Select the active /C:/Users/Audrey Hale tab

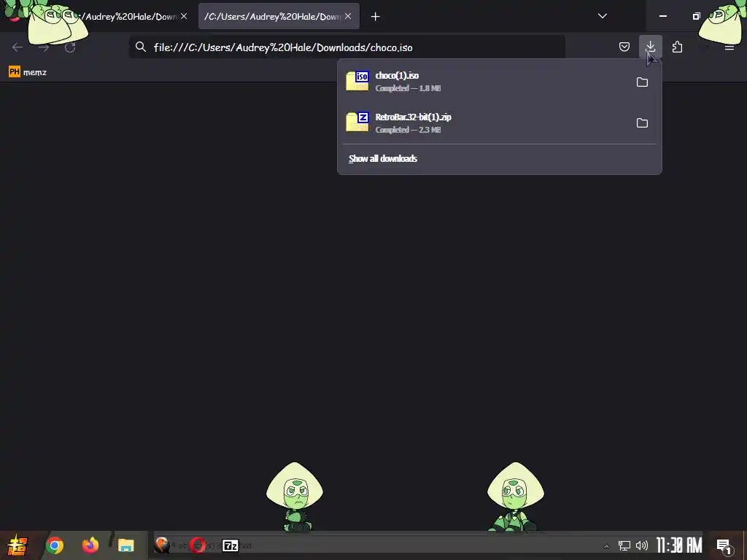(x=273, y=16)
